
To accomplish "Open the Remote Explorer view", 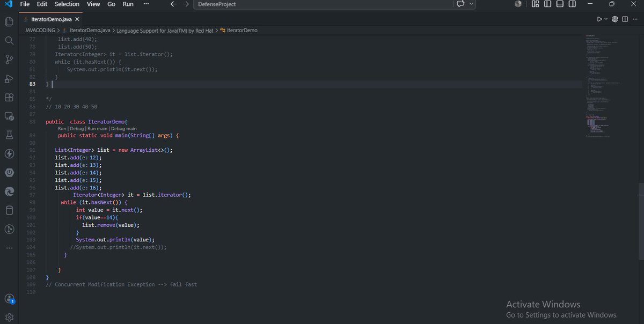I will (x=9, y=116).
